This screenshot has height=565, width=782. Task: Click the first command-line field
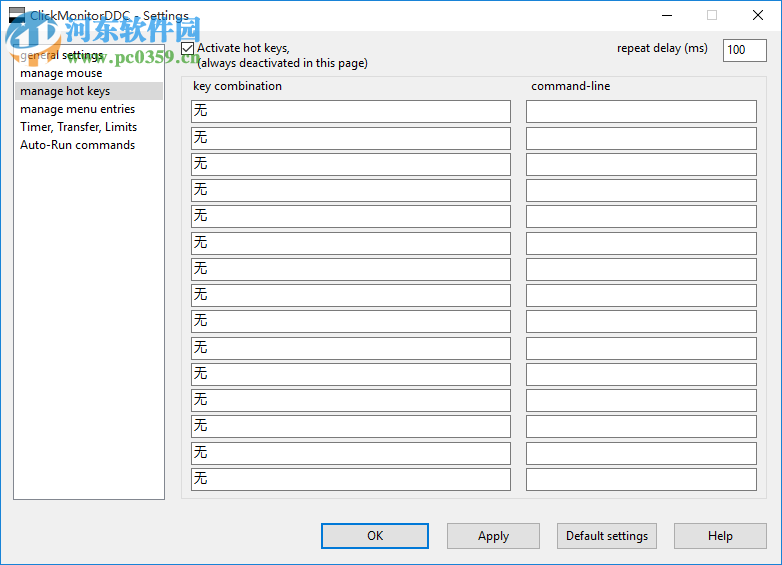(641, 111)
